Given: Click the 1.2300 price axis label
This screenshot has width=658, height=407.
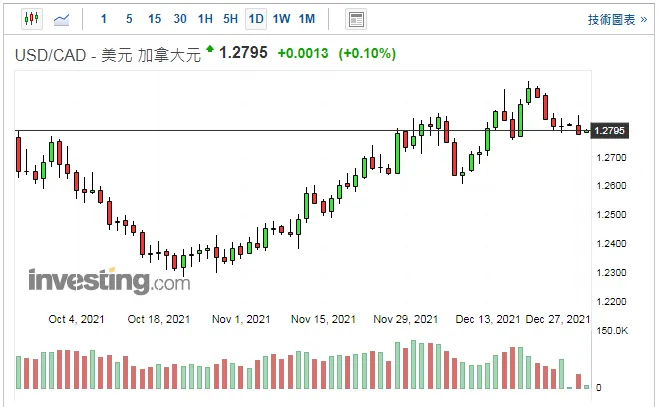Looking at the screenshot, I should (x=611, y=272).
